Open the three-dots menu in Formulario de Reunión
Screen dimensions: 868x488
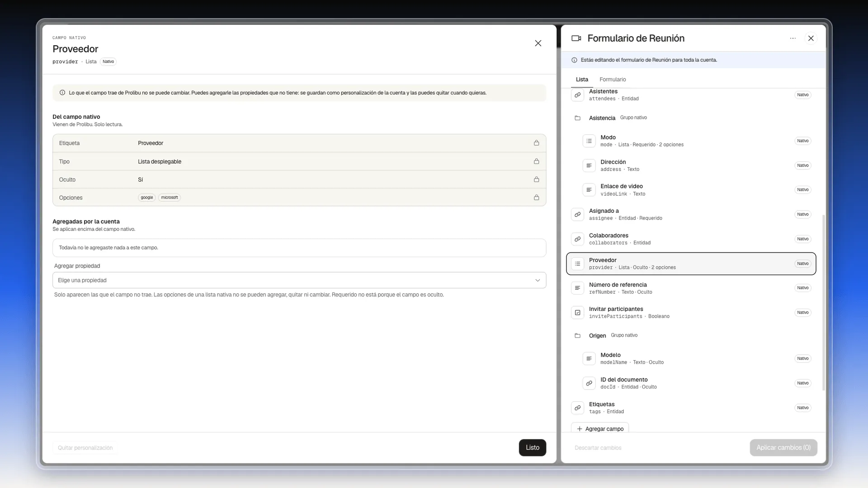point(793,38)
